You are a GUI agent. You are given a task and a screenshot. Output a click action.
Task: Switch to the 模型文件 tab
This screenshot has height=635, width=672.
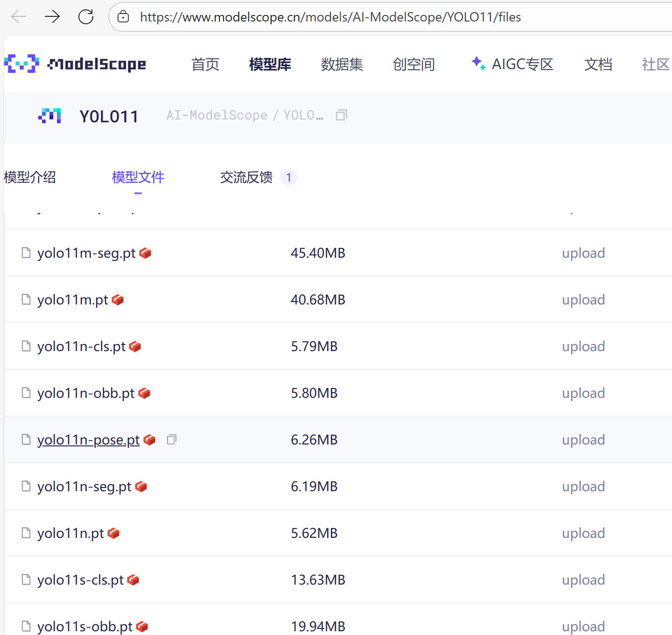[138, 177]
